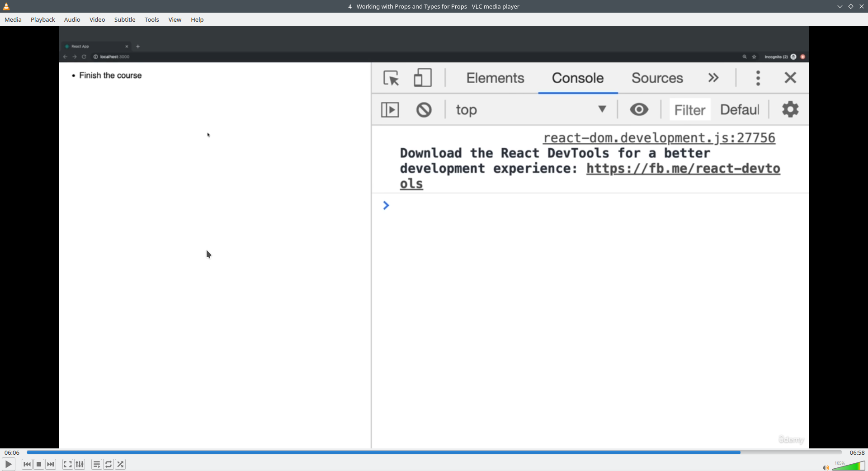The height and width of the screenshot is (471, 868).
Task: Open the Tools menu
Action: 152,19
